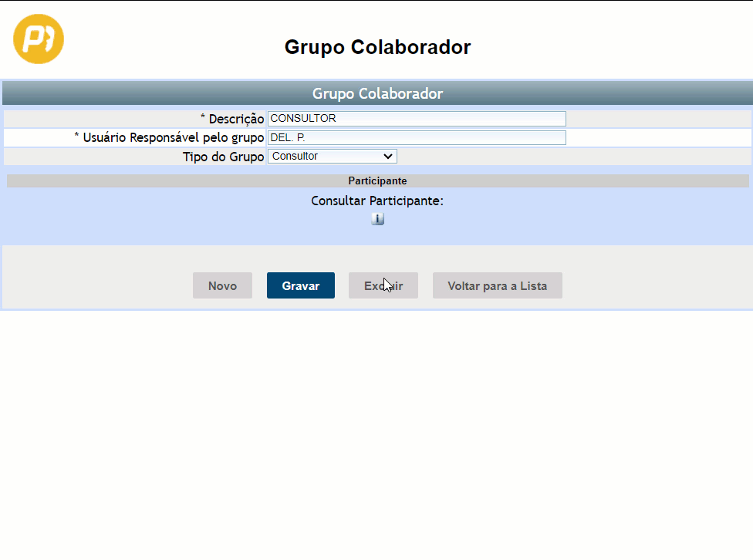Save with the Gravar button

point(301,285)
